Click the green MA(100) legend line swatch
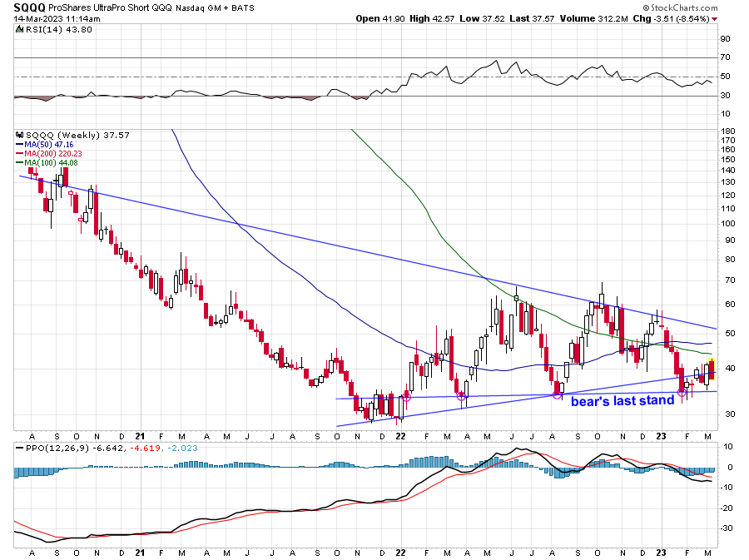Screen dimensions: 749x560 tap(20, 162)
